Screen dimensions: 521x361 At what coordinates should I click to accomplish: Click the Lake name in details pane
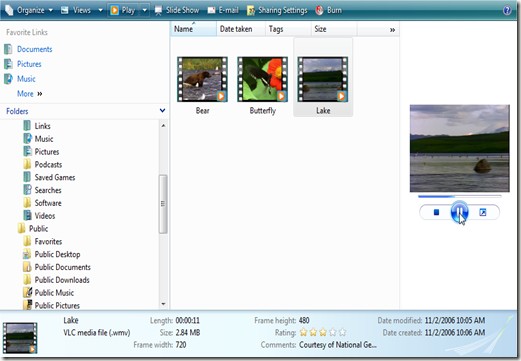tap(71, 320)
